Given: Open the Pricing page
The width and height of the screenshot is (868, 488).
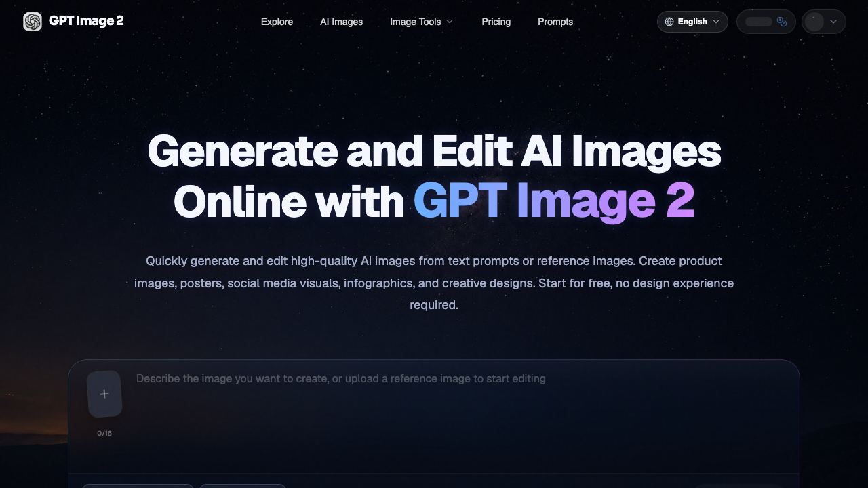Looking at the screenshot, I should click(496, 22).
